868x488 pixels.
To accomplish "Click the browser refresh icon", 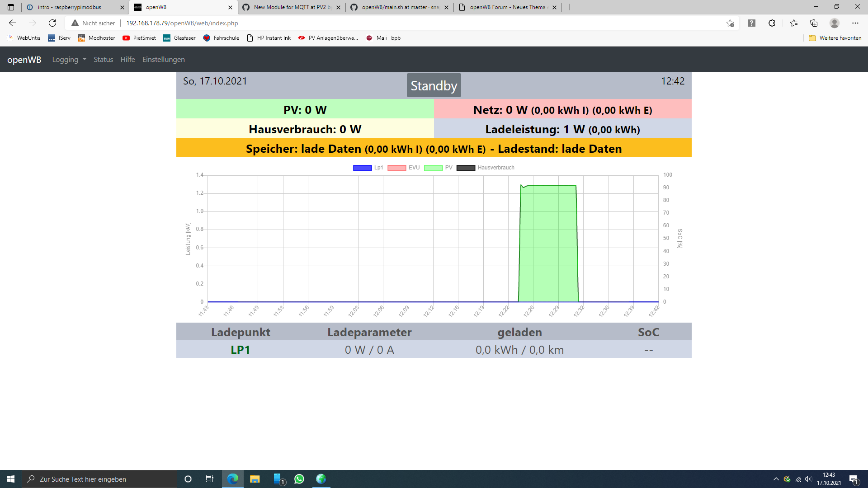I will click(x=52, y=23).
